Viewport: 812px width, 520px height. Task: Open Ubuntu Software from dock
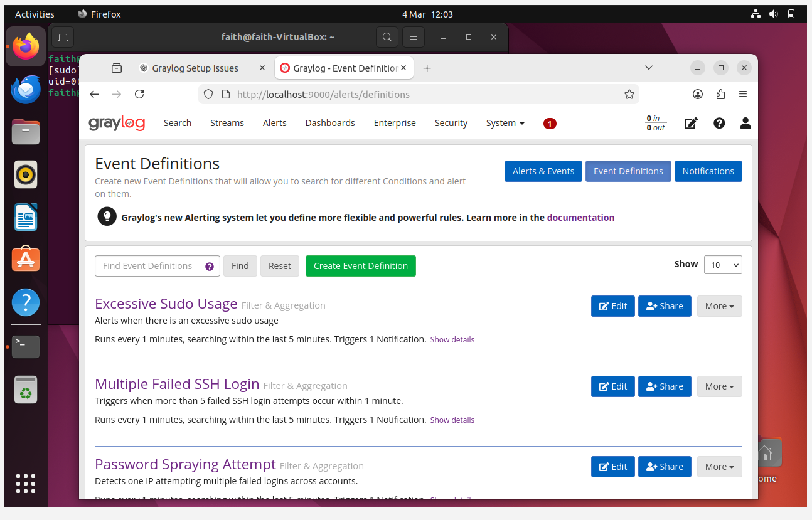pyautogui.click(x=26, y=259)
